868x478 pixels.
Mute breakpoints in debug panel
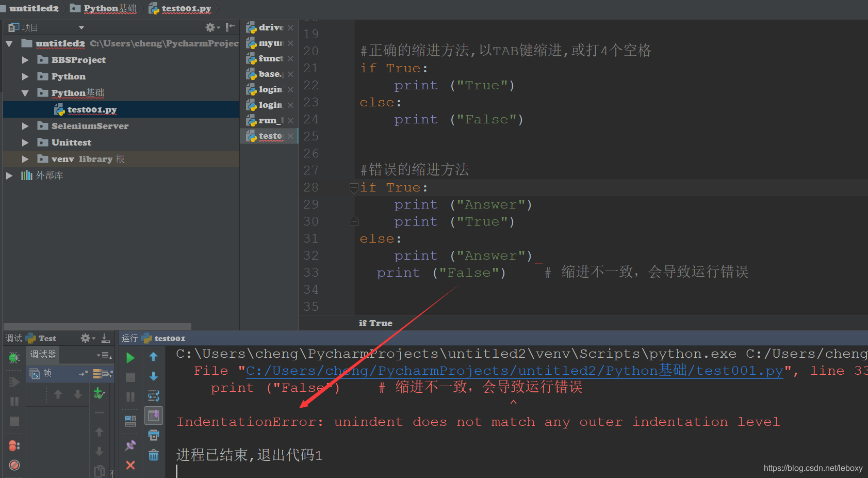click(x=14, y=465)
